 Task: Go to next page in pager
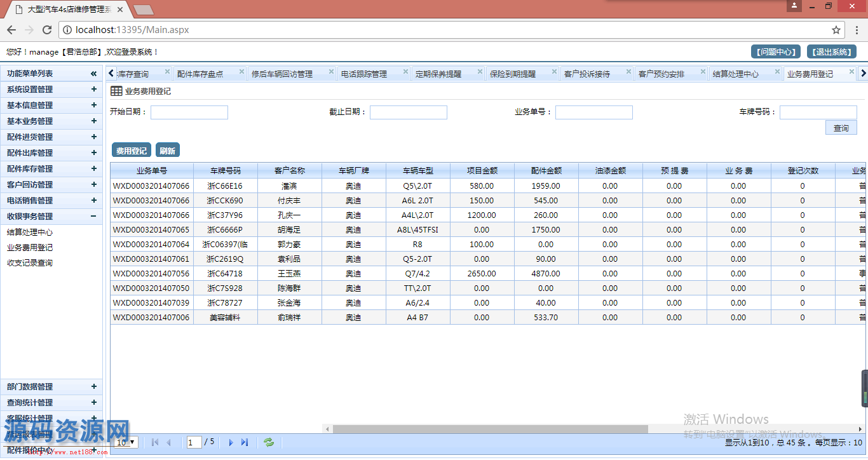pyautogui.click(x=231, y=442)
